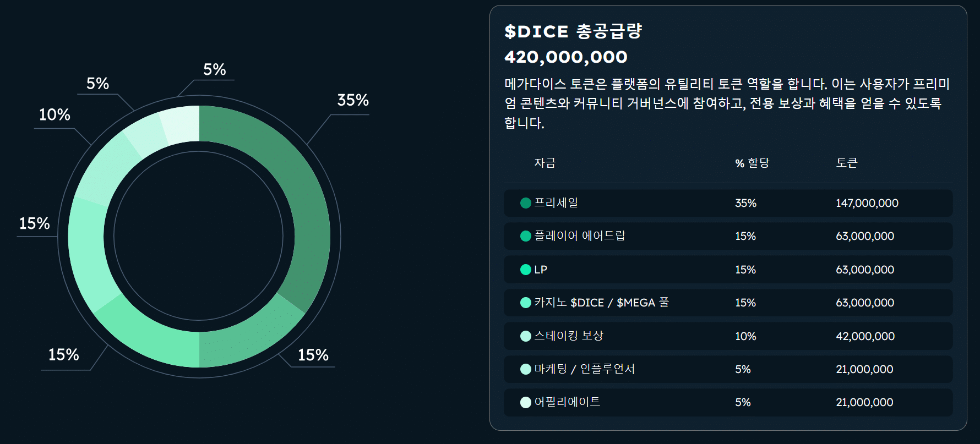Click the 420,000,000 total supply figure
The width and height of the screenshot is (980, 444).
click(566, 57)
